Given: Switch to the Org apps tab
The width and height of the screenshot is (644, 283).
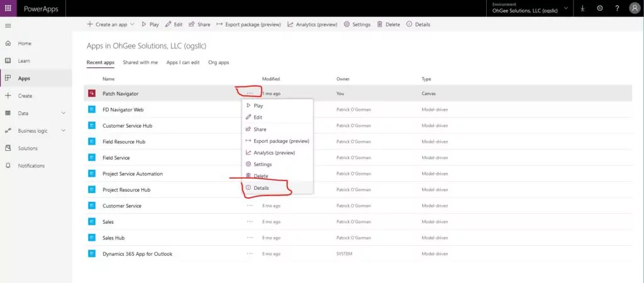Looking at the screenshot, I should pos(218,63).
